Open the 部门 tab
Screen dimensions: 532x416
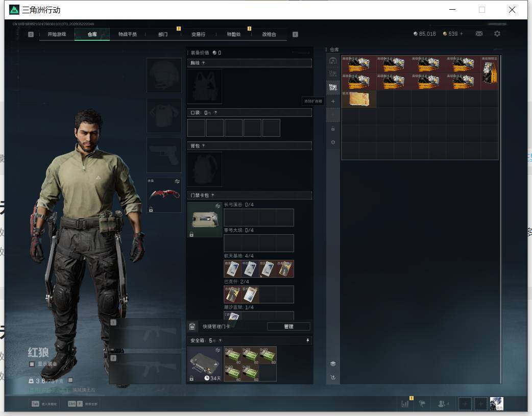(x=163, y=34)
